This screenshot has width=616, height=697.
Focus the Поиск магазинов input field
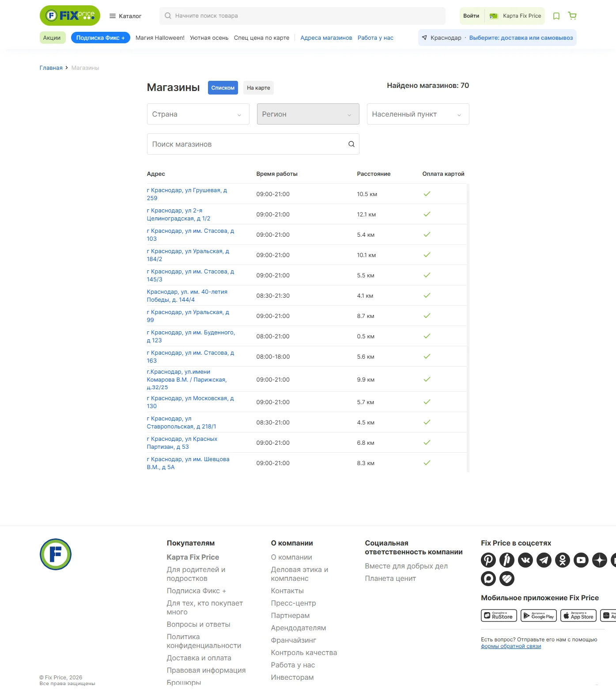[253, 144]
